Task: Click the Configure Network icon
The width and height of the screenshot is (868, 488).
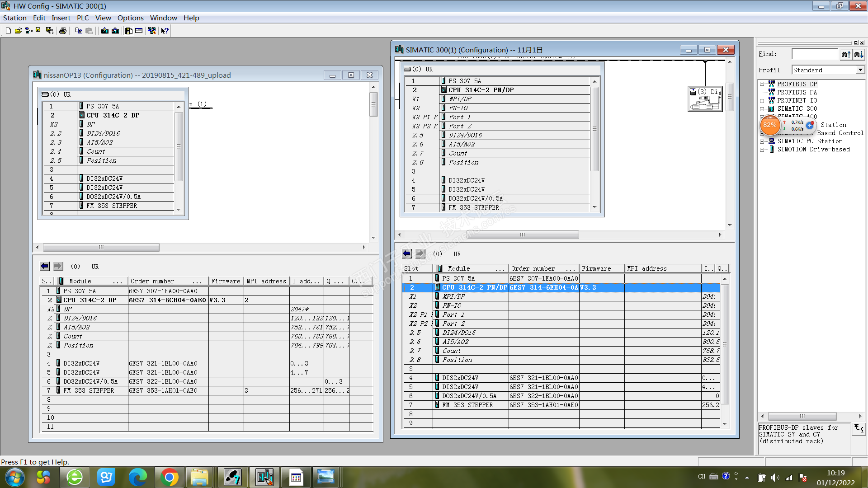Action: point(152,31)
